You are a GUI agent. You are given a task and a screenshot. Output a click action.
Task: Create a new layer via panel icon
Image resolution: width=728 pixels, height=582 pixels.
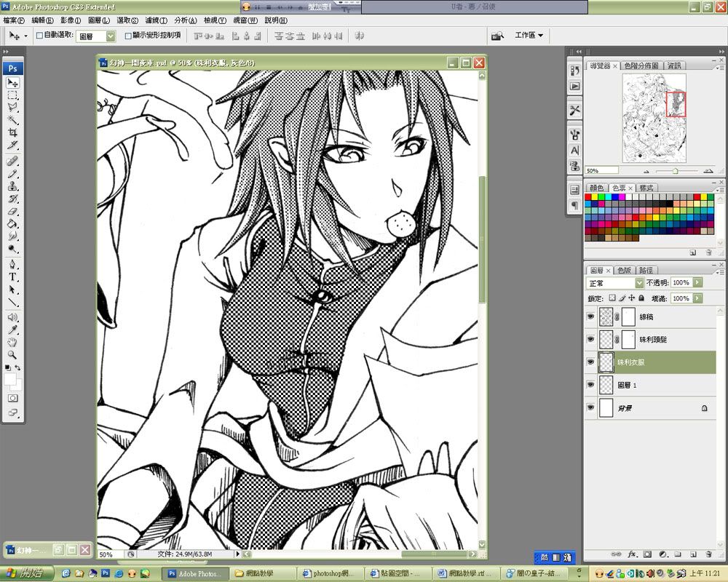pyautogui.click(x=693, y=554)
